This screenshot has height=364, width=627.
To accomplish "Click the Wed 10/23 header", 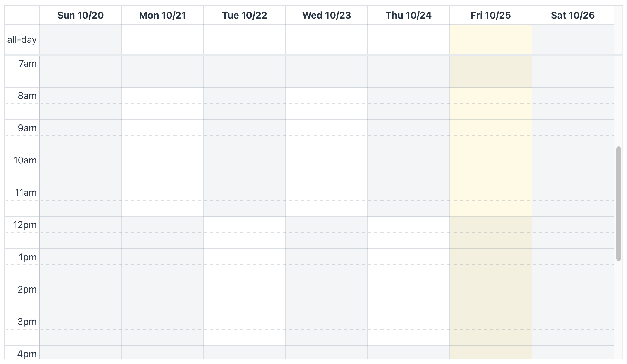I will [326, 15].
